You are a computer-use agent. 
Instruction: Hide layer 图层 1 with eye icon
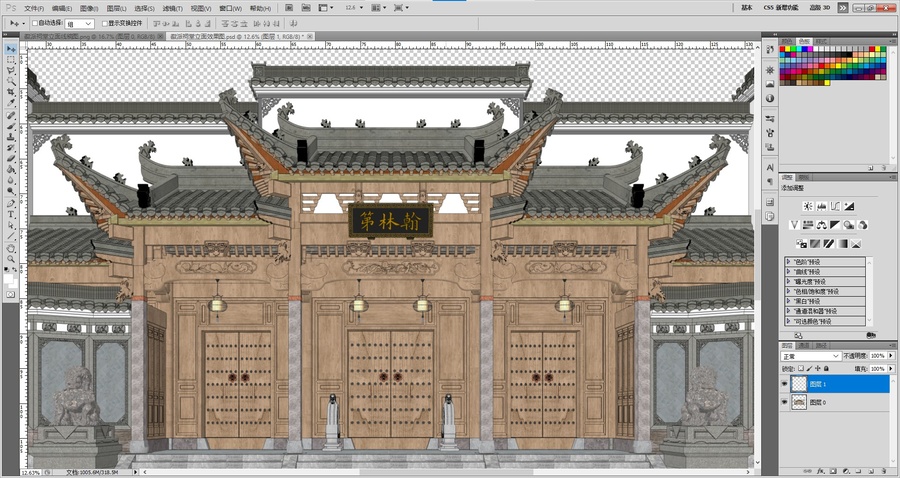click(785, 384)
